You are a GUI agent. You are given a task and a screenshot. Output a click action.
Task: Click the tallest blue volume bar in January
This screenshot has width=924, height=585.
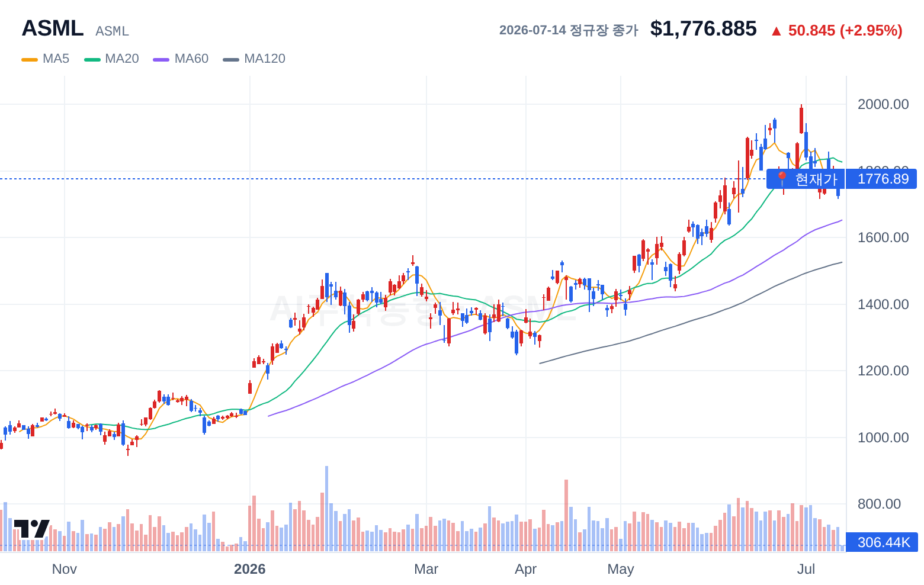(x=326, y=509)
